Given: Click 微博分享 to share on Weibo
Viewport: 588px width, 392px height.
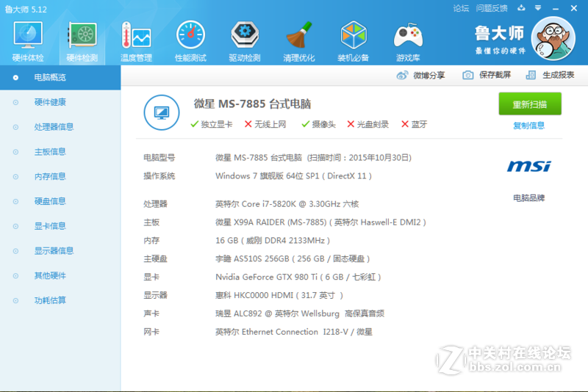Looking at the screenshot, I should point(421,75).
